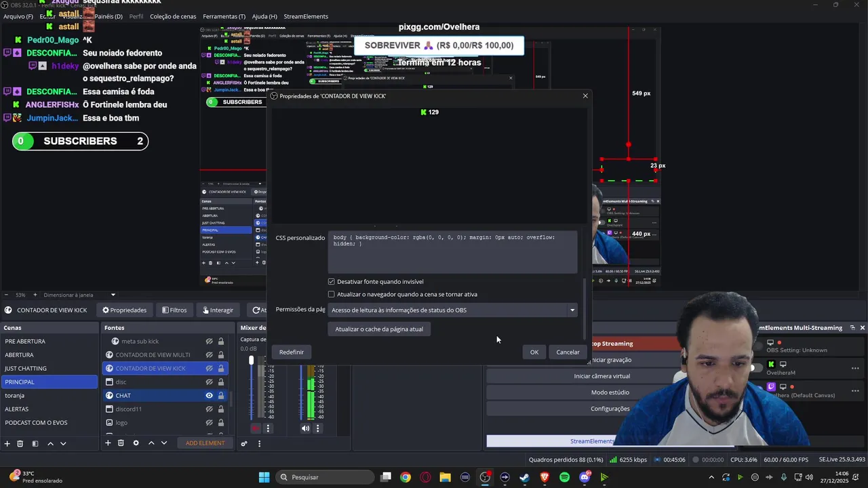Open the options menu of the second audio channel
This screenshot has height=488, width=868.
pyautogui.click(x=317, y=428)
